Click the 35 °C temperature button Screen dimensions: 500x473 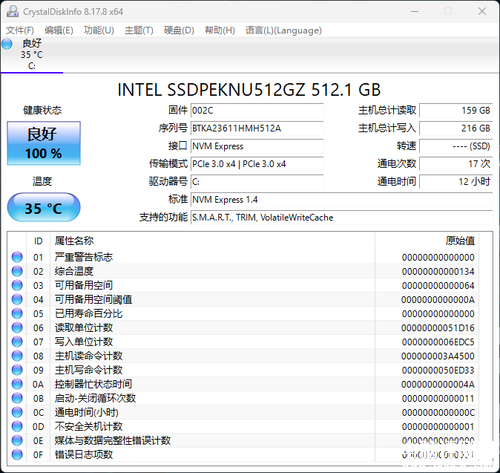tap(44, 207)
